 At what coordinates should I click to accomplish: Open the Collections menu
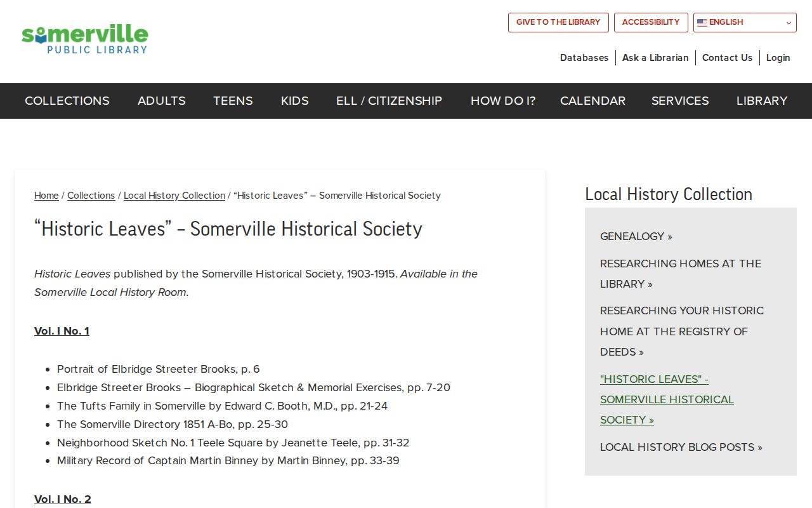pyautogui.click(x=67, y=101)
